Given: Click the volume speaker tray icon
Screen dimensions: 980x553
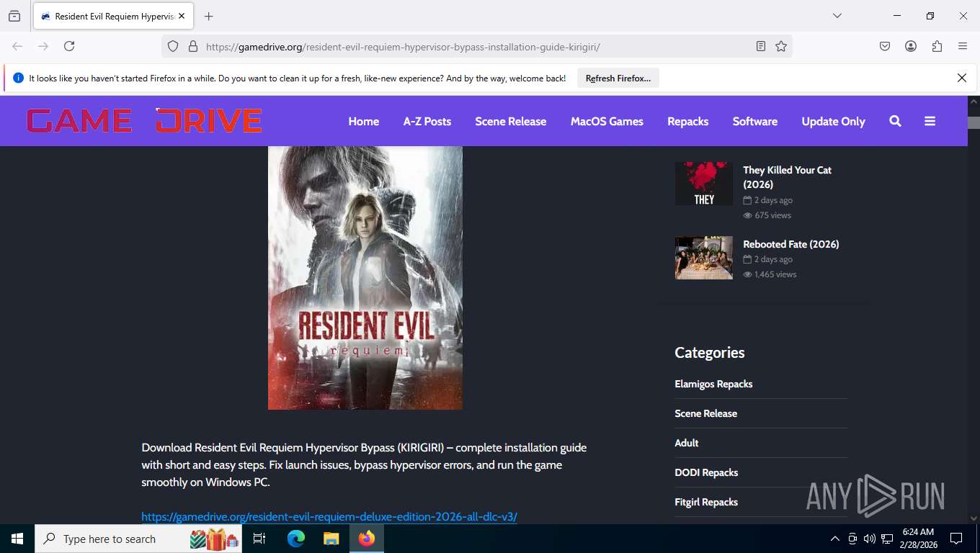Looking at the screenshot, I should (x=870, y=539).
